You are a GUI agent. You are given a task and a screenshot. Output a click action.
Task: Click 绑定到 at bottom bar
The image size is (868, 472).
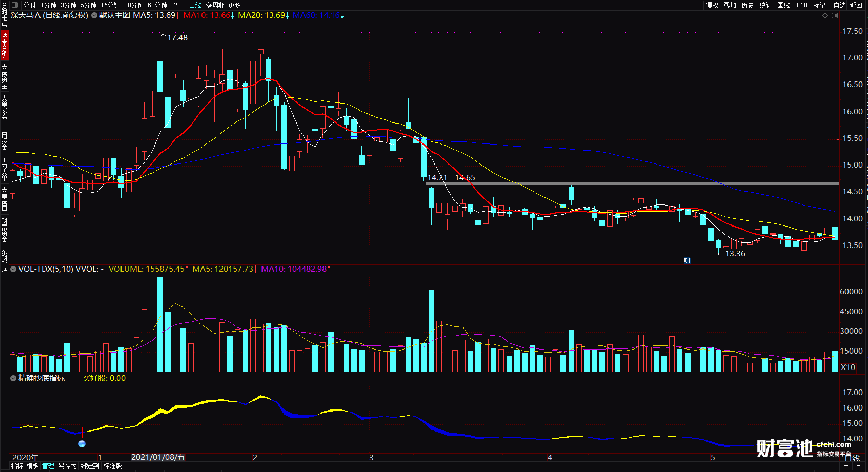(90, 466)
